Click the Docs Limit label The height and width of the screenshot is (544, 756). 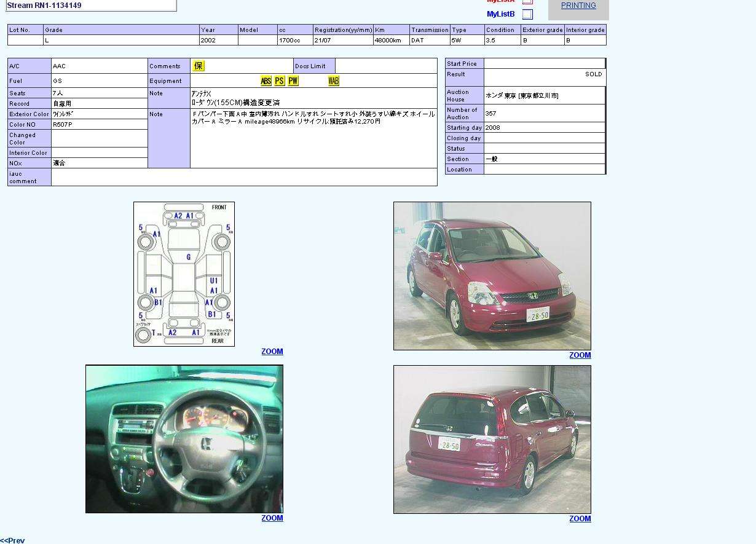pyautogui.click(x=310, y=66)
